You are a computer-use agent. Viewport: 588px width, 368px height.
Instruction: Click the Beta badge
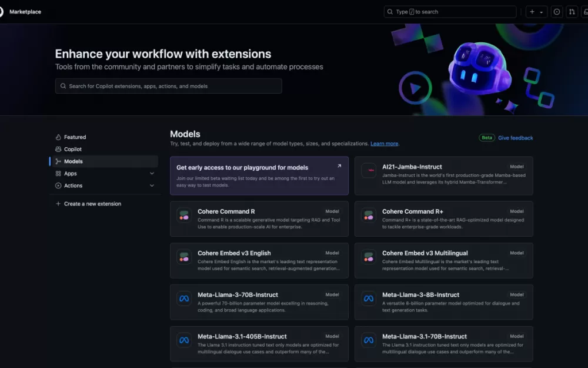[x=487, y=138]
